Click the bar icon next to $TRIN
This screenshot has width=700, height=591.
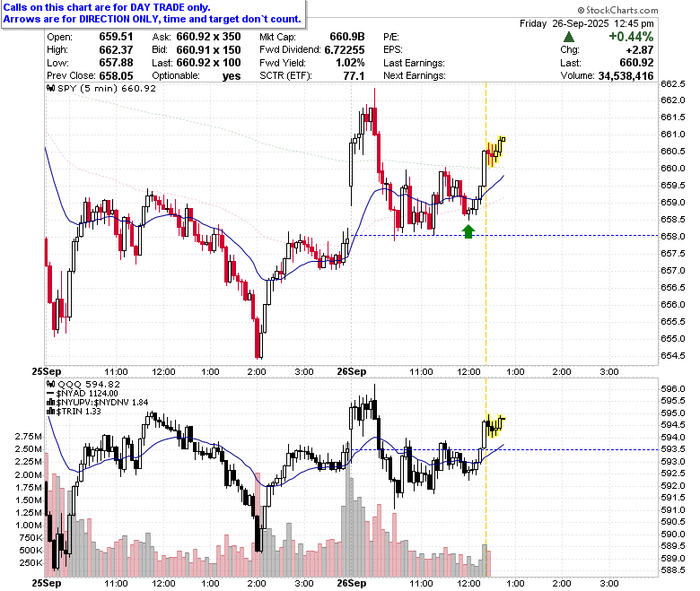point(51,412)
